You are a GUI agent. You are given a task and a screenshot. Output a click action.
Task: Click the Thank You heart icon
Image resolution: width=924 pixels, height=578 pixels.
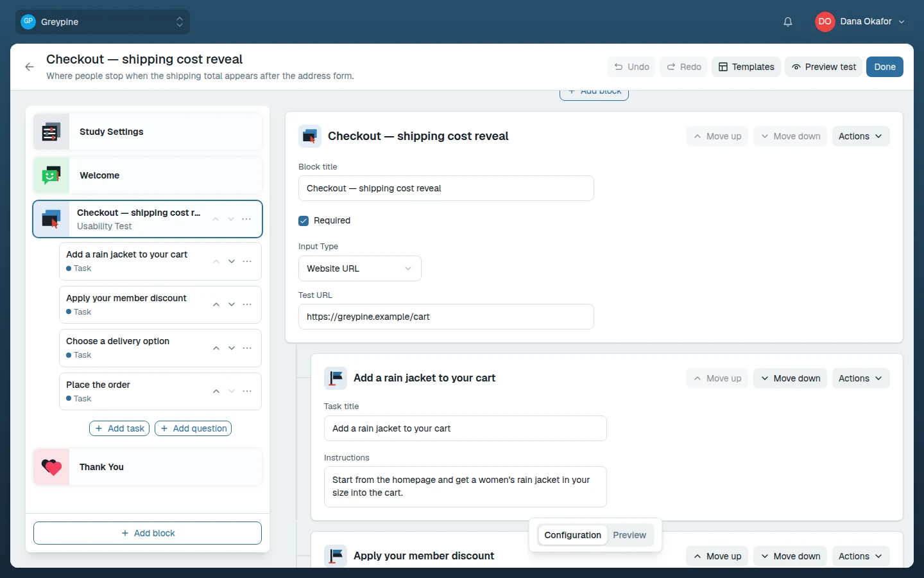[51, 467]
